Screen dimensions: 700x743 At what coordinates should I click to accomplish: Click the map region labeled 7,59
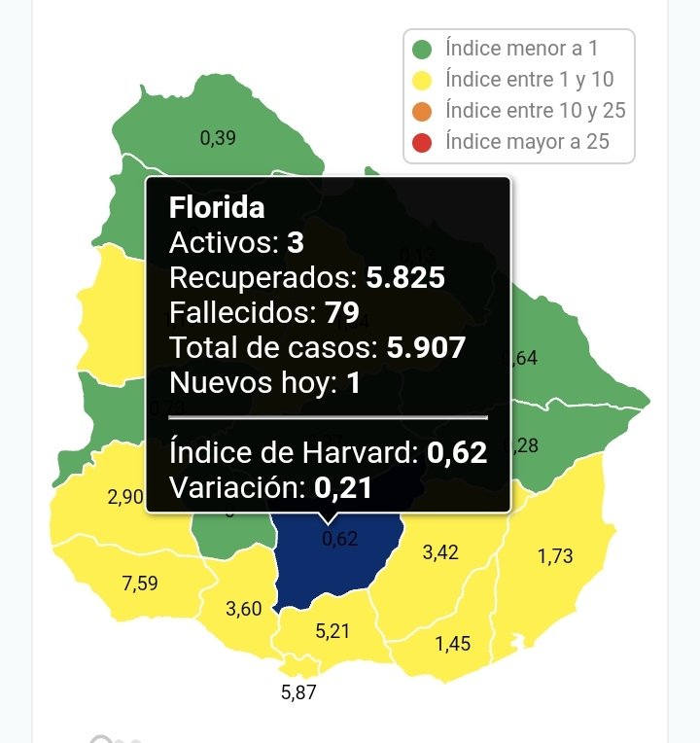140,584
